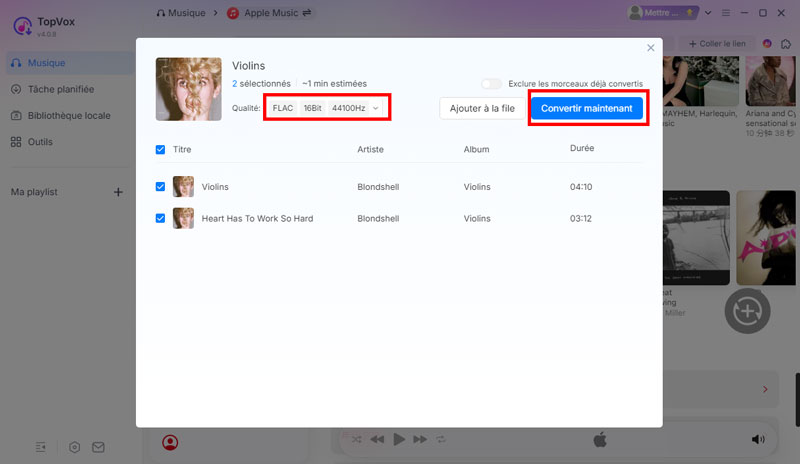Close the Violins conversion dialog
This screenshot has height=464, width=800.
[651, 47]
